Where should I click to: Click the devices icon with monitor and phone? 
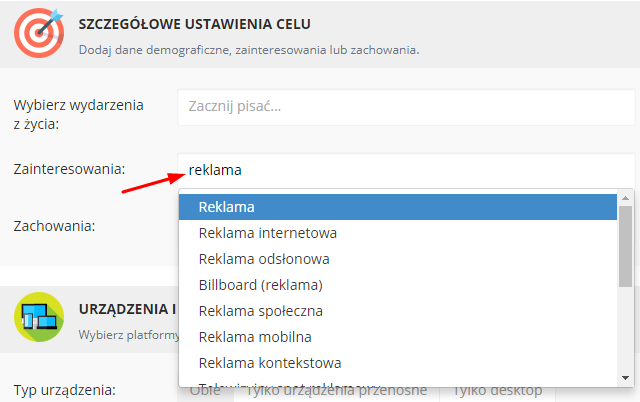pos(39,318)
